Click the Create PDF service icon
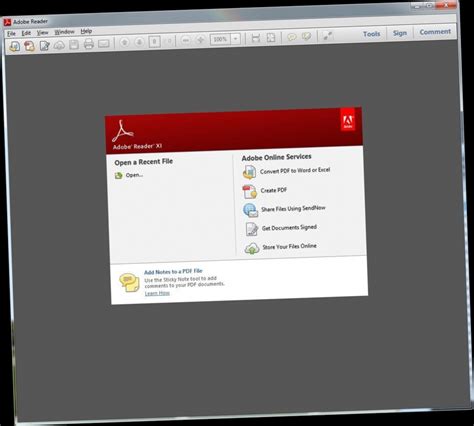This screenshot has height=426, width=474. 250,192
